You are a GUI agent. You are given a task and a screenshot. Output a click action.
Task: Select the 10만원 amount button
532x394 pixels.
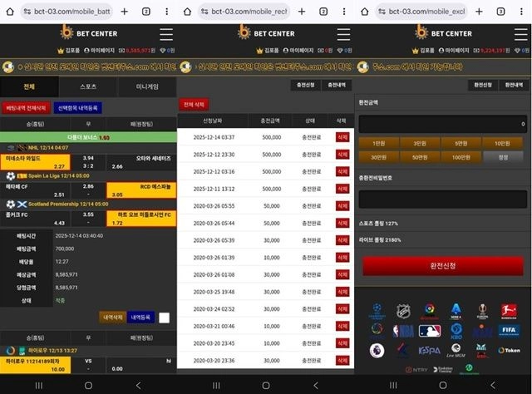[502, 144]
